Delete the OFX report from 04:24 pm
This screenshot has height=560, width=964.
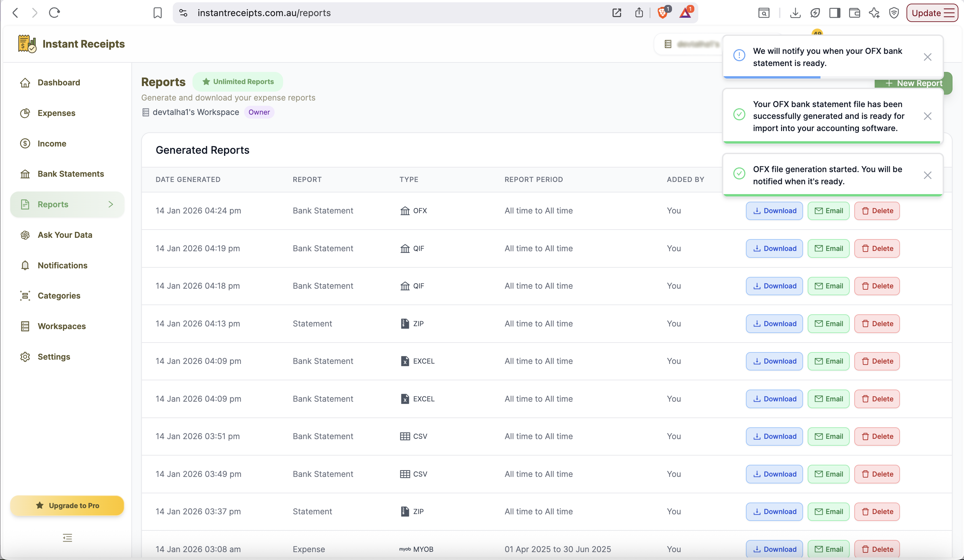tap(877, 211)
